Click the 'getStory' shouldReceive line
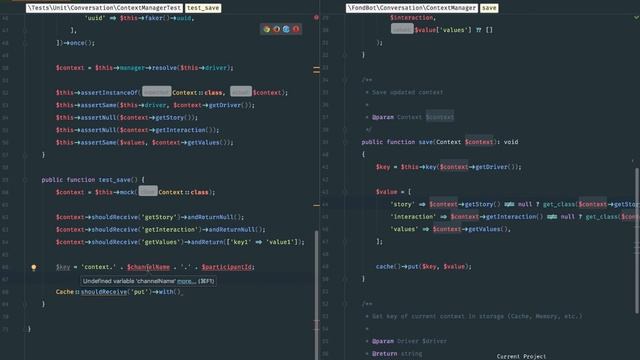Screen dimensions: 640x360 (150, 217)
